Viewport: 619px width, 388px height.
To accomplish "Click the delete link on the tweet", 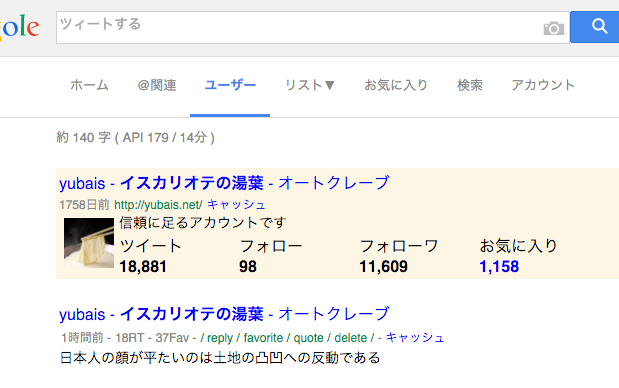I will [351, 338].
